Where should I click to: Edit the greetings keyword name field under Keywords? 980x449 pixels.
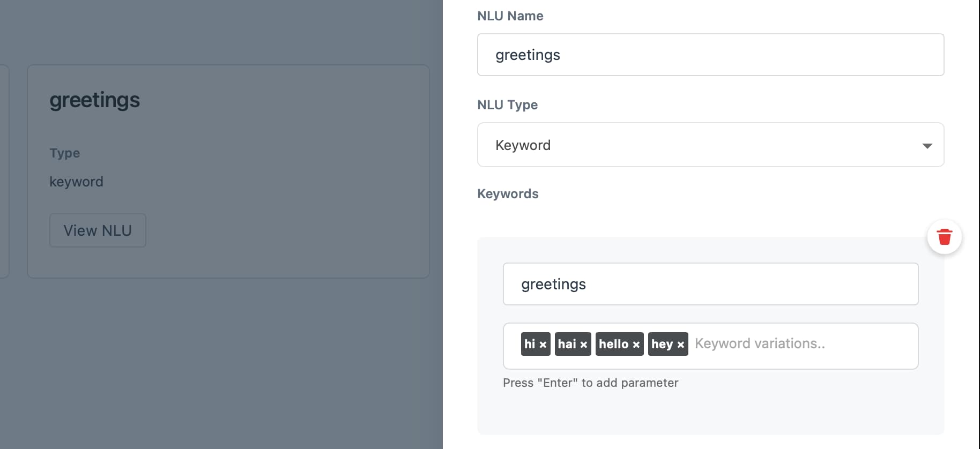[710, 284]
